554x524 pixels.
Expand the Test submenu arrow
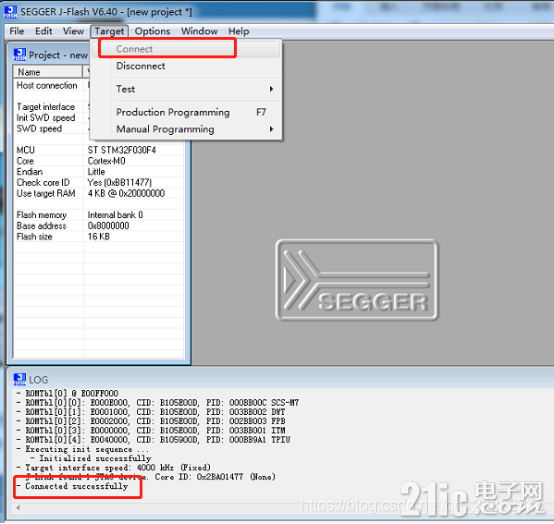click(271, 89)
